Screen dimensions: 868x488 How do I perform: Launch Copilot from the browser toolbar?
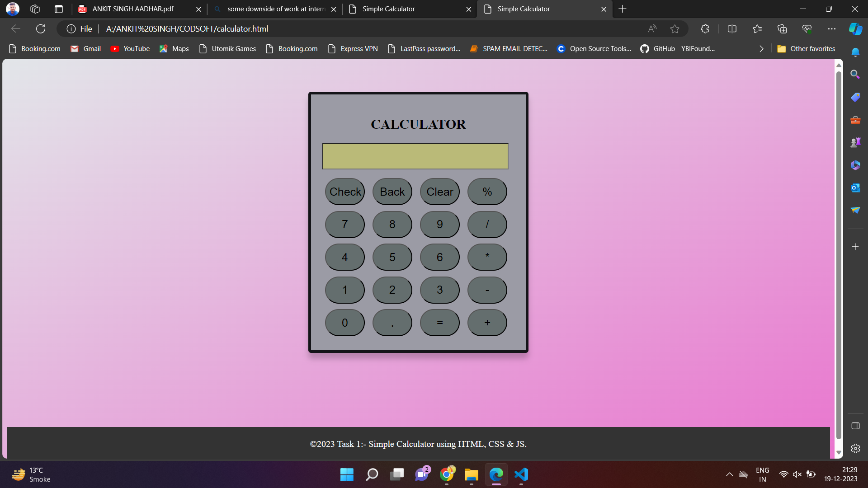855,28
